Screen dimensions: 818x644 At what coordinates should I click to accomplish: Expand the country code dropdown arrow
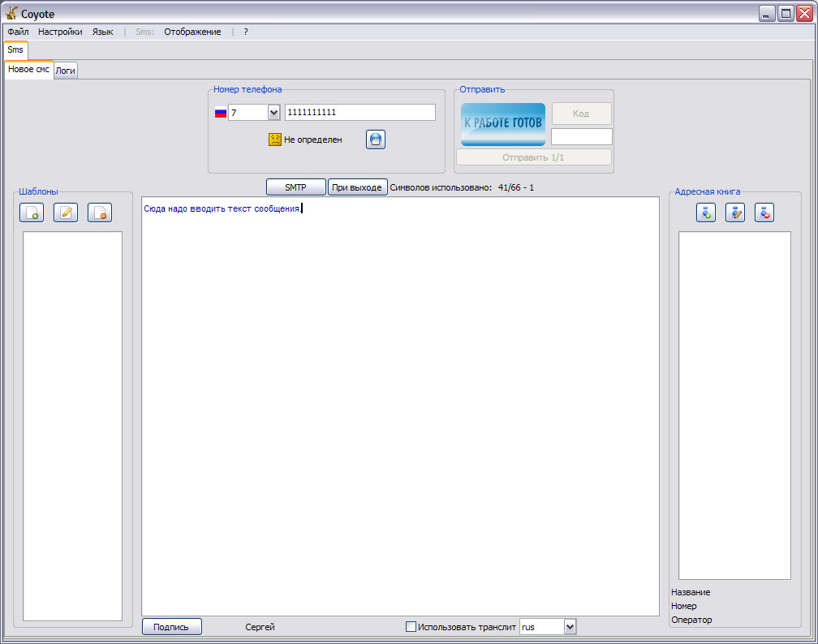274,112
